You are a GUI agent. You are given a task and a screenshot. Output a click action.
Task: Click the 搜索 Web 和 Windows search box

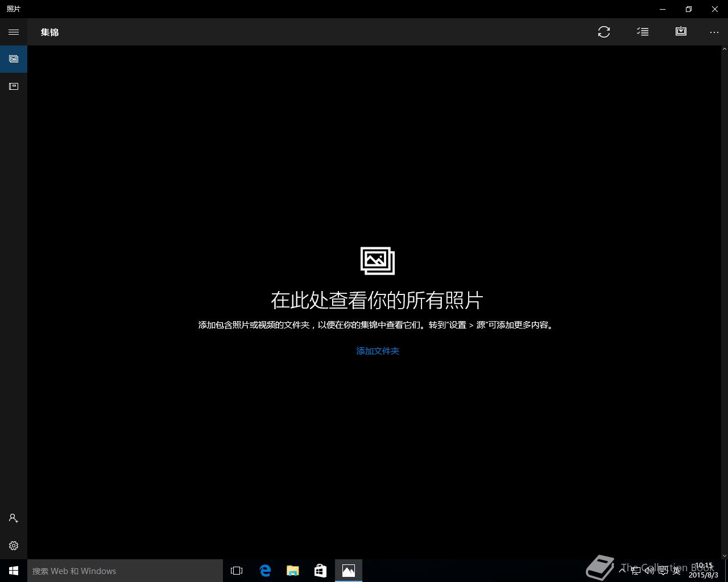coord(125,571)
